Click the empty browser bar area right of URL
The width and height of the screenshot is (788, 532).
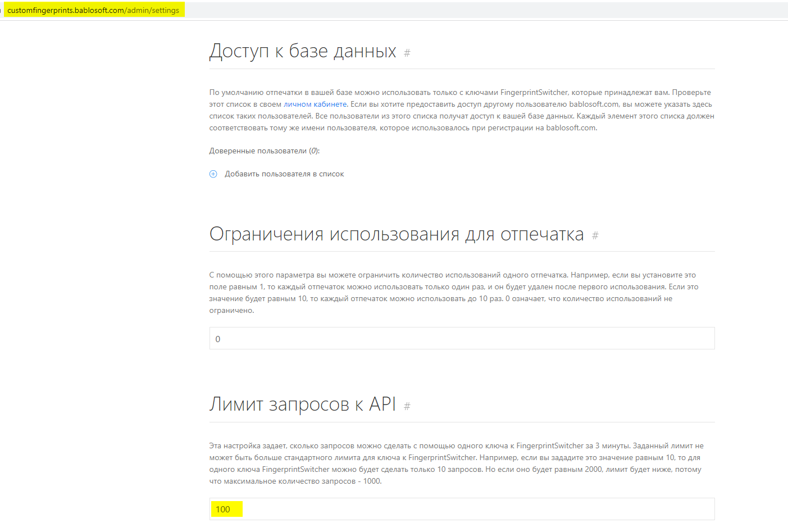pyautogui.click(x=477, y=10)
